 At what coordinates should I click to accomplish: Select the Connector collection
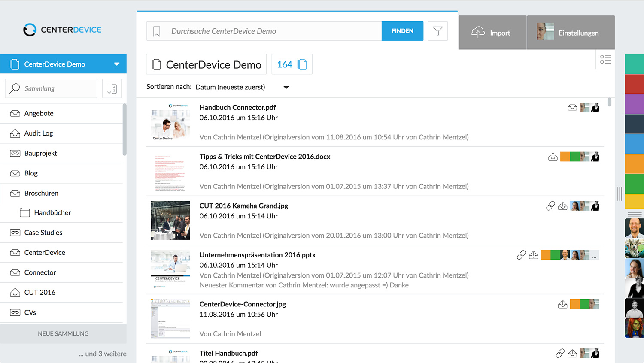[61, 272]
